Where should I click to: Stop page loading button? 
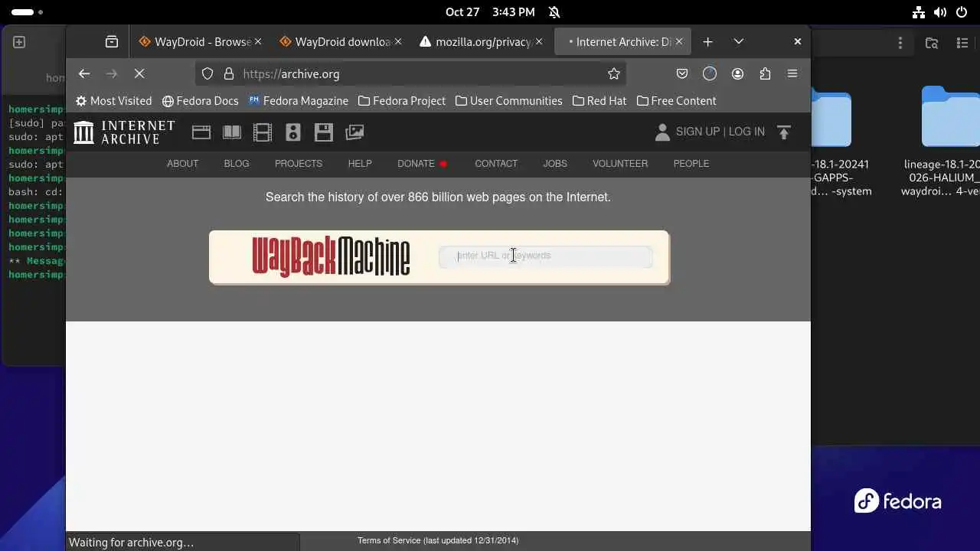click(x=139, y=73)
